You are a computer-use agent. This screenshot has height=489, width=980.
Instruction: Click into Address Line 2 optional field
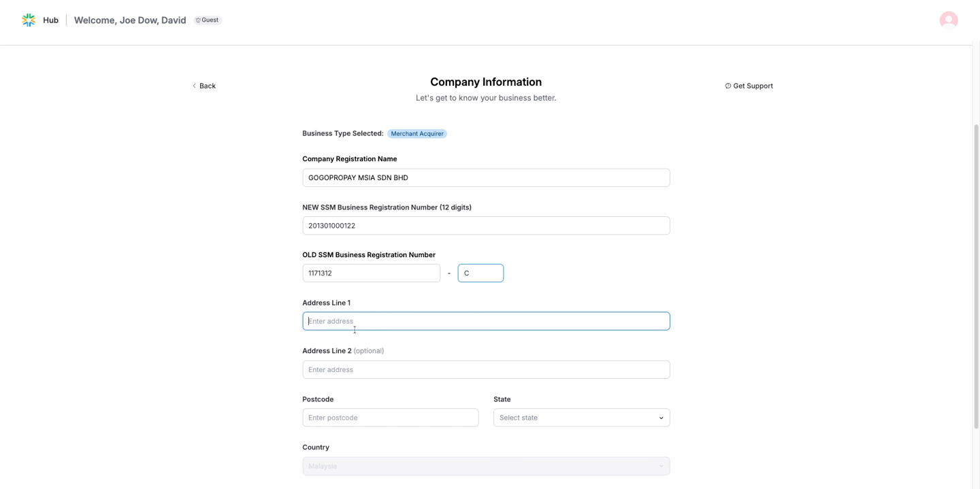[485, 370]
